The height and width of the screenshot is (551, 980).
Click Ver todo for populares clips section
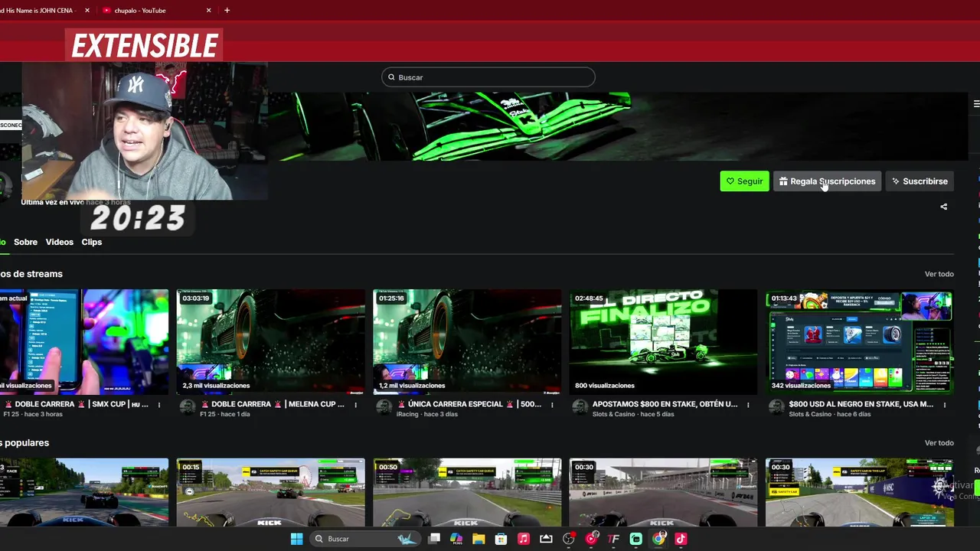939,443
